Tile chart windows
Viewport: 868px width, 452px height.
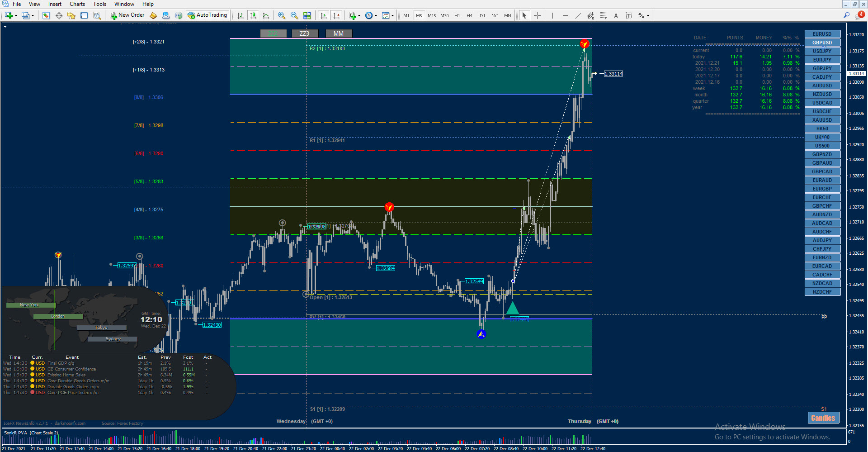pyautogui.click(x=307, y=15)
